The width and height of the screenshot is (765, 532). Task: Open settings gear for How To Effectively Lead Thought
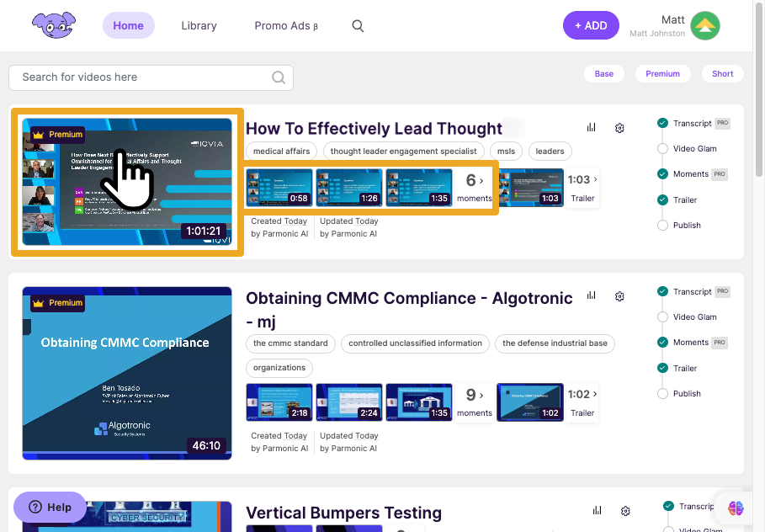[x=619, y=128]
